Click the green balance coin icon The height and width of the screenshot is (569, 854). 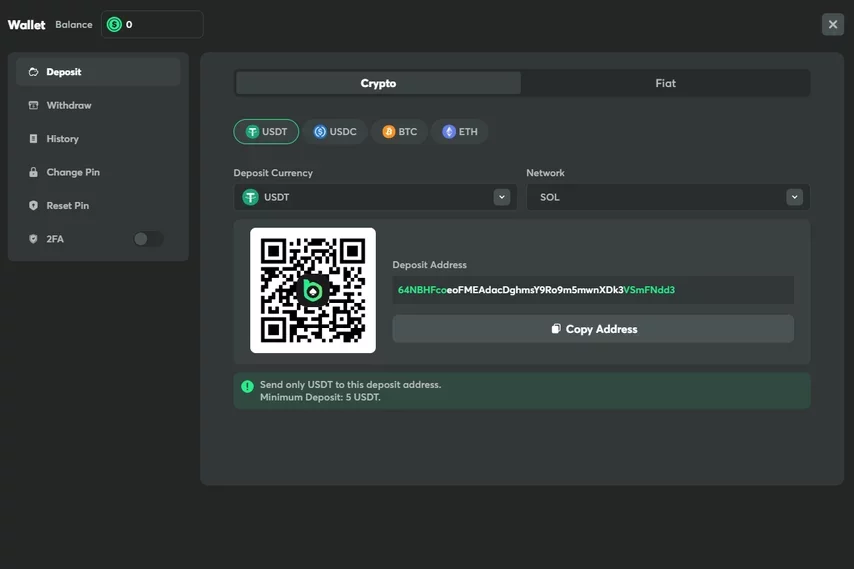(x=114, y=24)
